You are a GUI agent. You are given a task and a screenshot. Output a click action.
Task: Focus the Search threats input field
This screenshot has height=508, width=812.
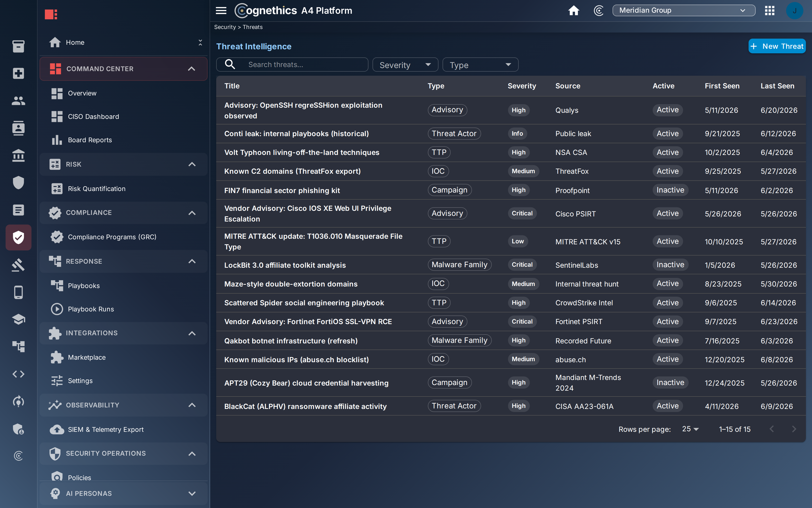[x=292, y=65]
